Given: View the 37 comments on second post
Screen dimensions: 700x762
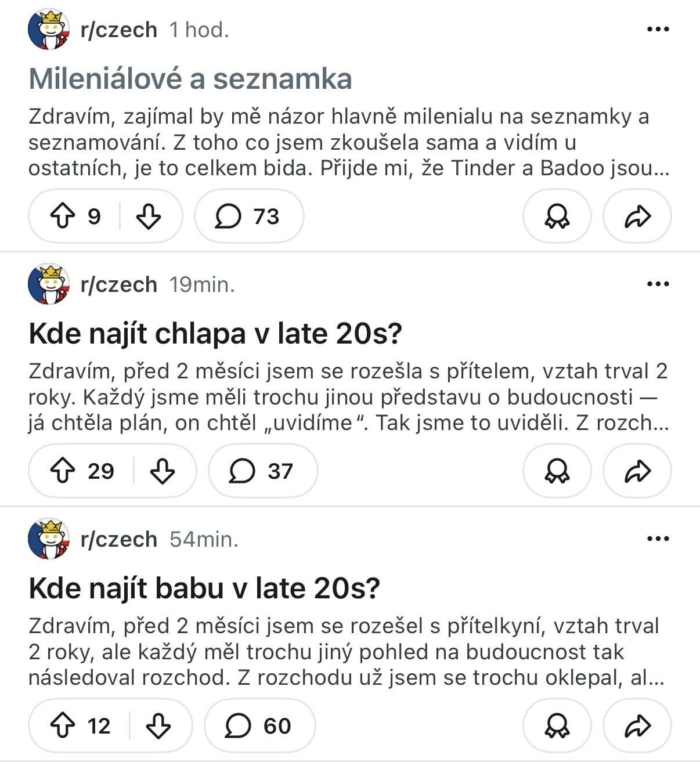Looking at the screenshot, I should point(262,471).
